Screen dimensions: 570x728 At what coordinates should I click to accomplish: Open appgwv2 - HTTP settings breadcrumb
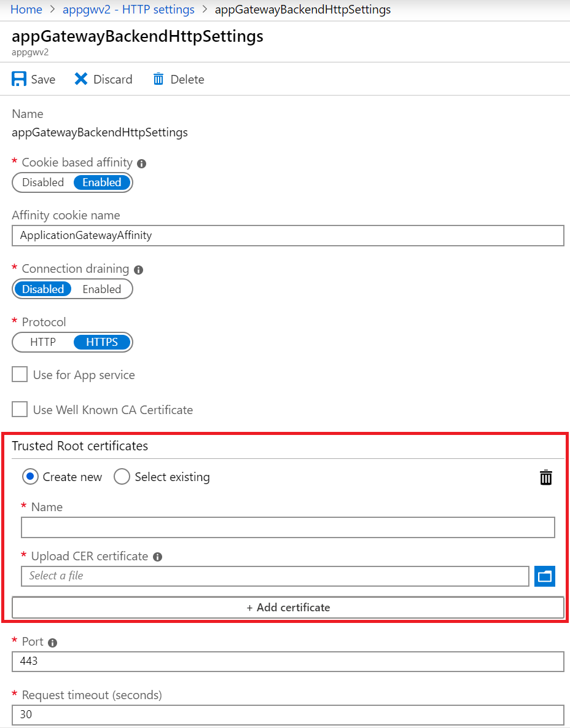(x=128, y=9)
